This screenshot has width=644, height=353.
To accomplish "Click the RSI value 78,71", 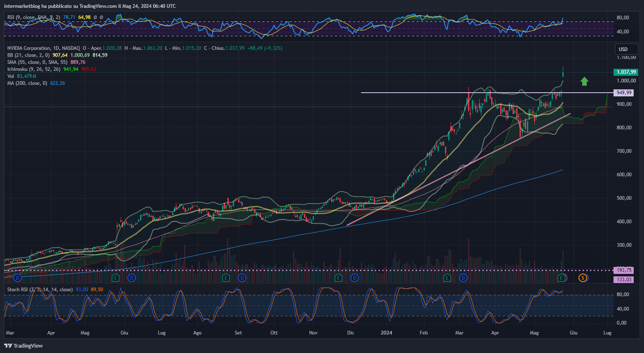I will [69, 17].
